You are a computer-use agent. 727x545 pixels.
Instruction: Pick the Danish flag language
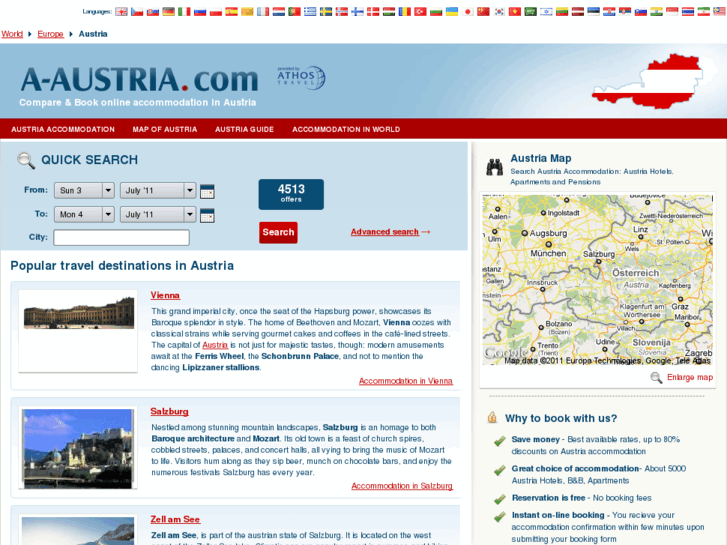pos(373,12)
